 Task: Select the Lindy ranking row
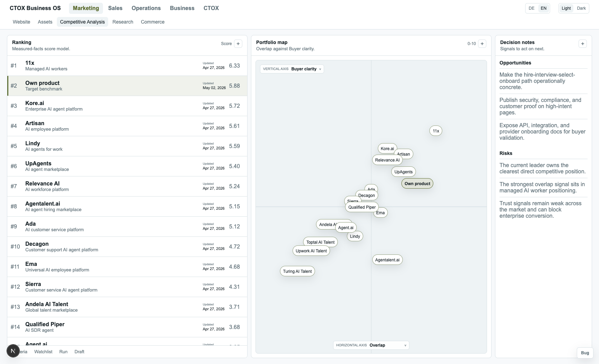pos(127,146)
